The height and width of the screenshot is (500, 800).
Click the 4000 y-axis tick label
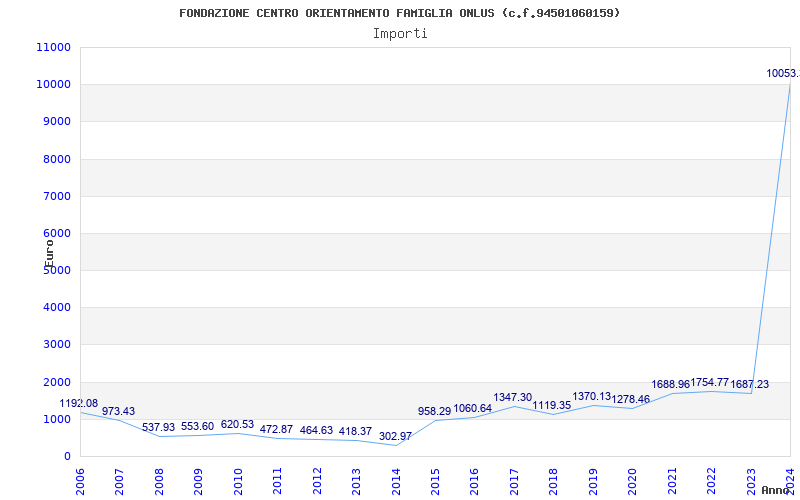[57, 308]
